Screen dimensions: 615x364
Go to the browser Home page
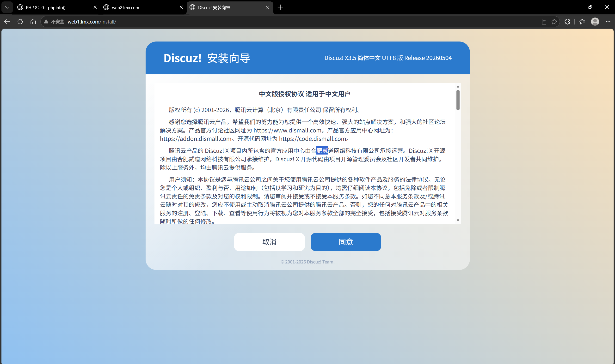coord(33,22)
